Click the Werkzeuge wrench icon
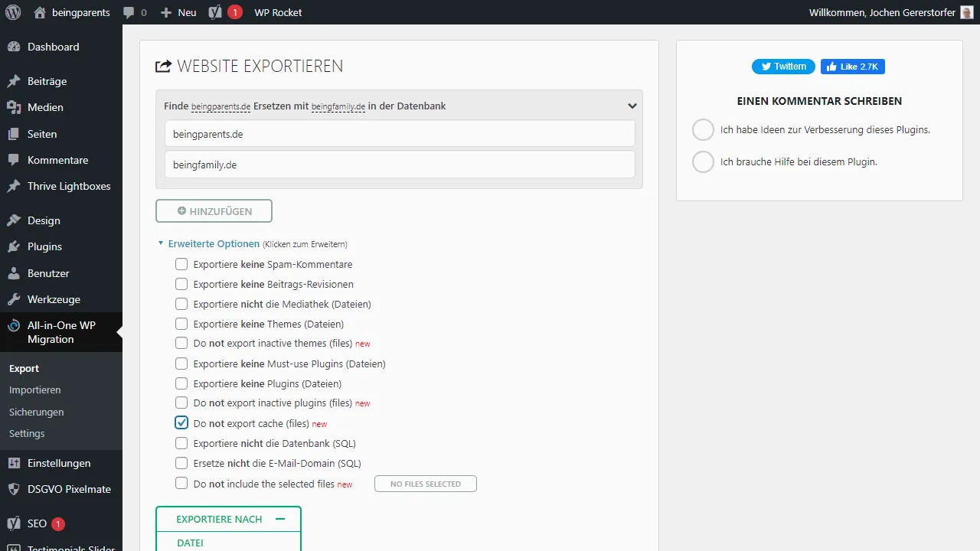Viewport: 980px width, 551px height. tap(14, 299)
